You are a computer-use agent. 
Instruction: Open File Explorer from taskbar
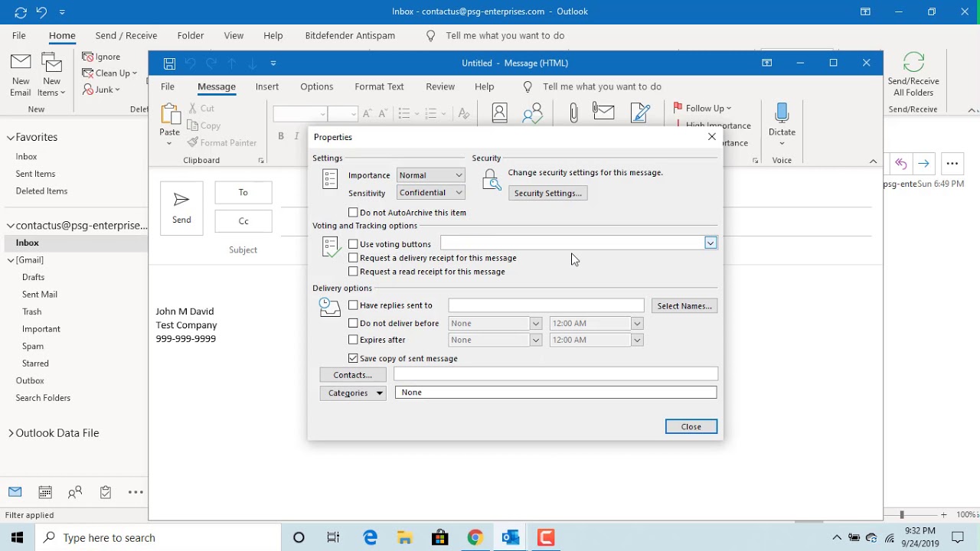point(405,538)
